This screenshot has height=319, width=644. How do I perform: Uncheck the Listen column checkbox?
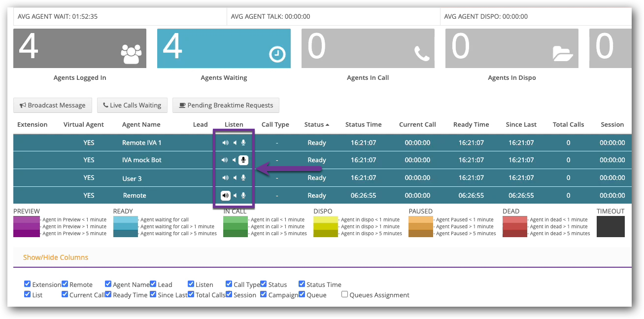pyautogui.click(x=191, y=284)
